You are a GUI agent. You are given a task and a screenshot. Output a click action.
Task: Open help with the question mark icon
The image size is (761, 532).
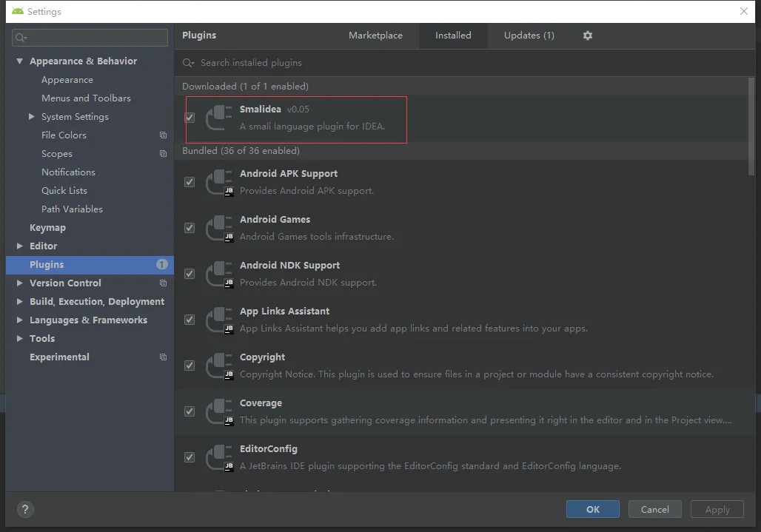pyautogui.click(x=25, y=509)
